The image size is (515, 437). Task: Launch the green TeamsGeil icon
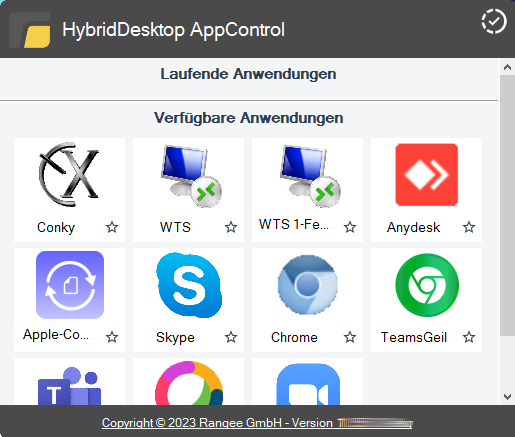[x=427, y=285]
